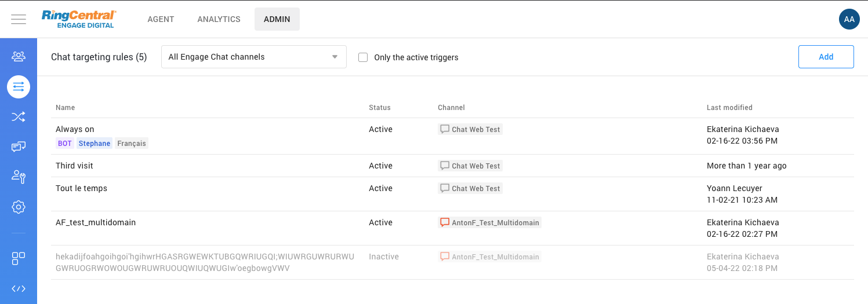Enable Only the active triggers checkbox
The image size is (868, 304).
tap(363, 57)
